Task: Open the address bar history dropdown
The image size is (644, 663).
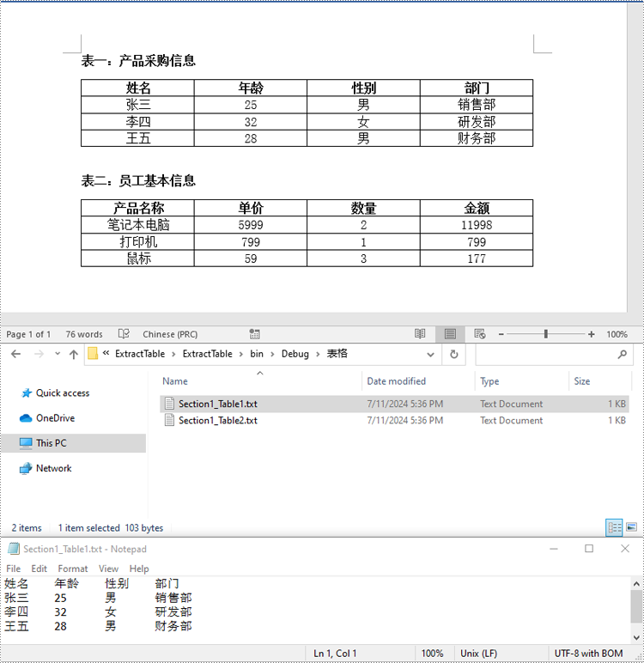Action: 430,355
